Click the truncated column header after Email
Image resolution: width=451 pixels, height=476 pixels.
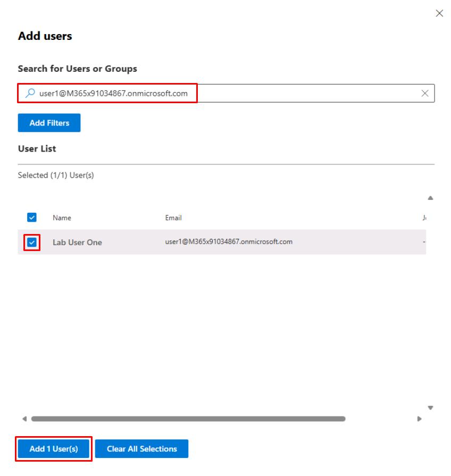(x=423, y=218)
